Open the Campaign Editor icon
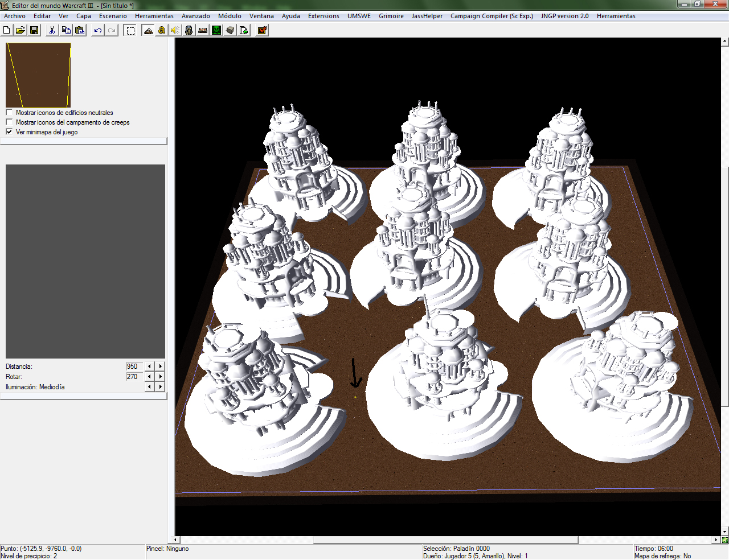Screen dimensions: 729x560 pos(203,30)
